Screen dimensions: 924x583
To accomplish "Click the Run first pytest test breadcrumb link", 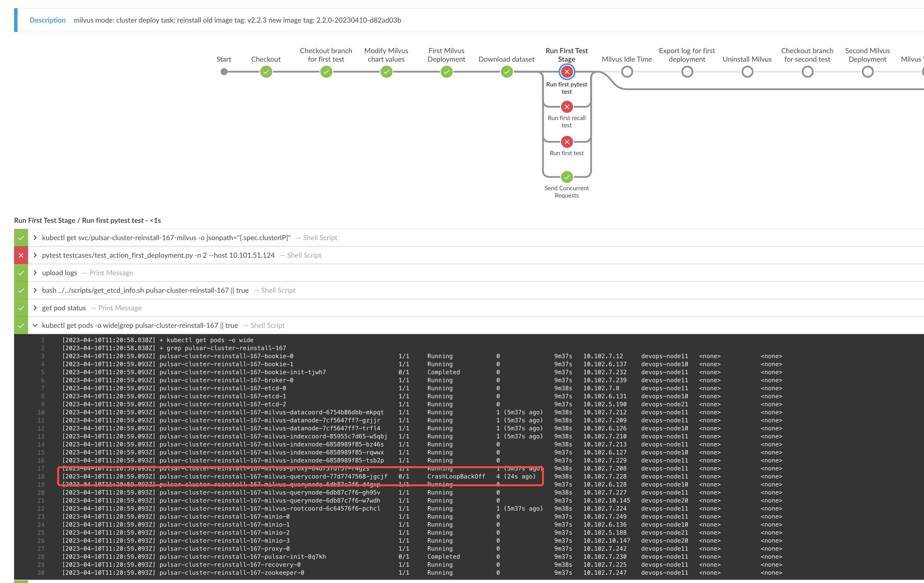I will click(113, 220).
